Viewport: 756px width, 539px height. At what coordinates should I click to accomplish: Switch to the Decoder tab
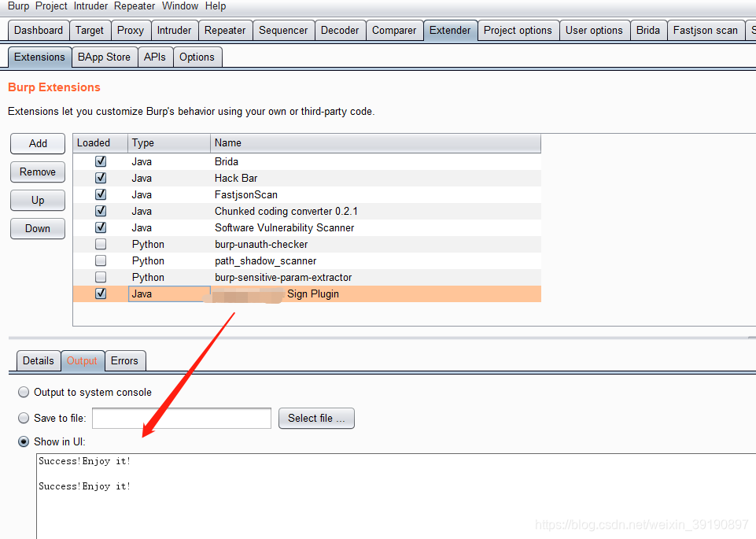[340, 31]
